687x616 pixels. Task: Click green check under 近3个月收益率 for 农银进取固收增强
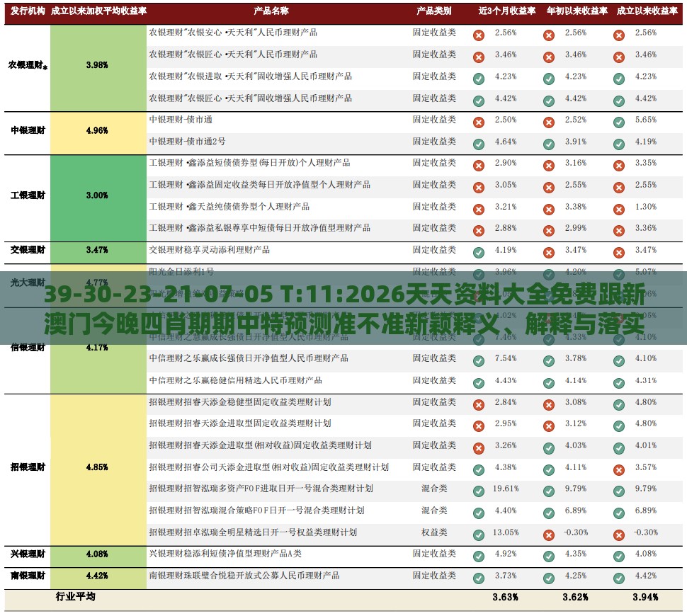479,79
